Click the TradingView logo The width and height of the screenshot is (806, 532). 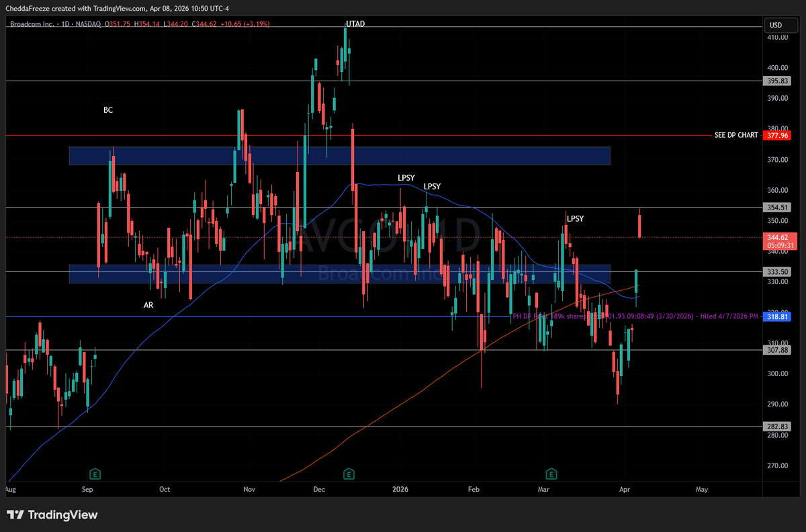click(52, 515)
